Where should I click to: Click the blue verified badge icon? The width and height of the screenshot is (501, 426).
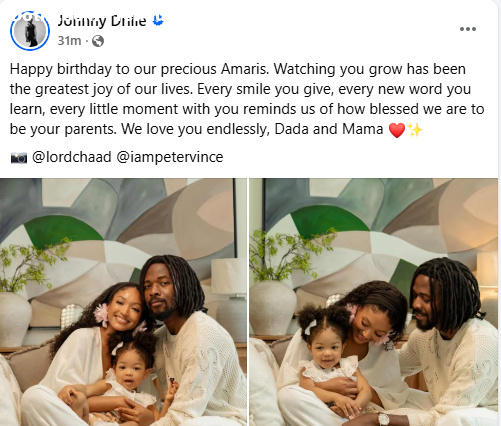coord(158,21)
